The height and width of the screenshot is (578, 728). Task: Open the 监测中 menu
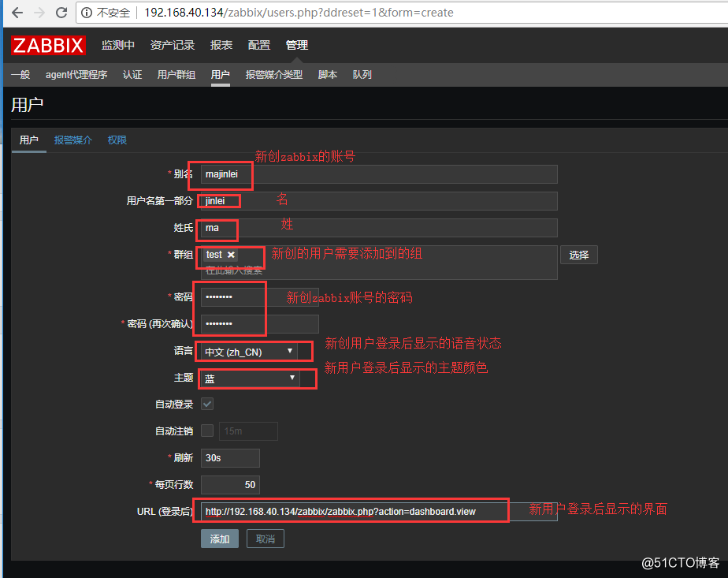[118, 45]
